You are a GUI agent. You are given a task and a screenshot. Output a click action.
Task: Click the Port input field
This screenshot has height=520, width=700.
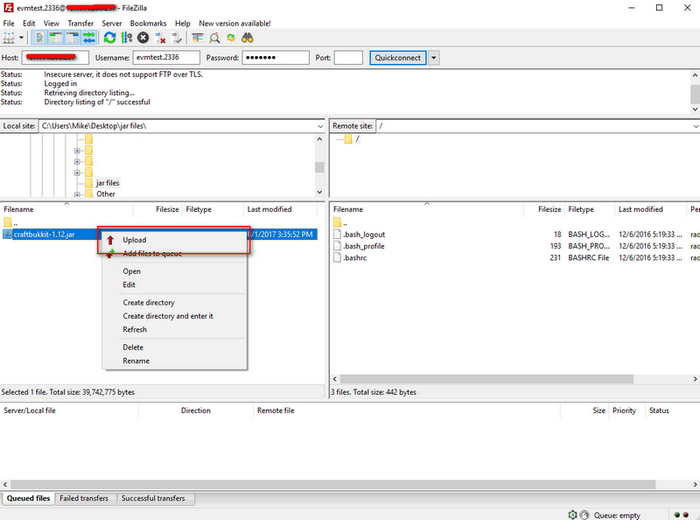(x=348, y=58)
